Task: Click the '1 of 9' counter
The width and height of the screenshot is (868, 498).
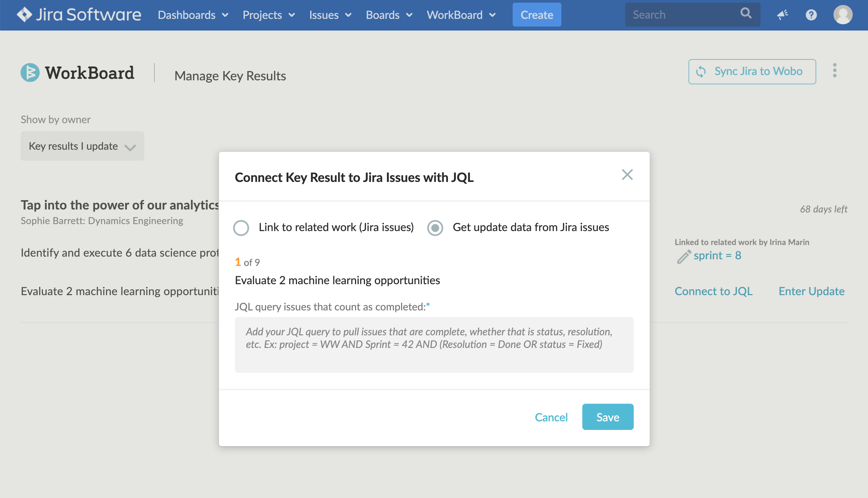Action: pyautogui.click(x=247, y=262)
